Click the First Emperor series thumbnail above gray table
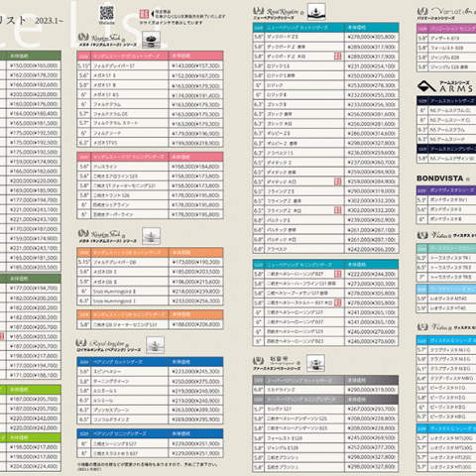 [315, 363]
